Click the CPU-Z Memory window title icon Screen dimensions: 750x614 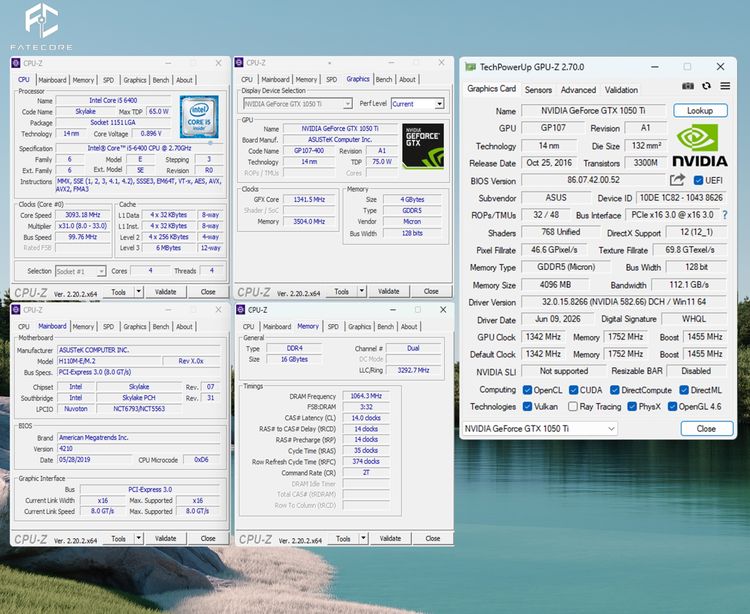pyautogui.click(x=241, y=310)
